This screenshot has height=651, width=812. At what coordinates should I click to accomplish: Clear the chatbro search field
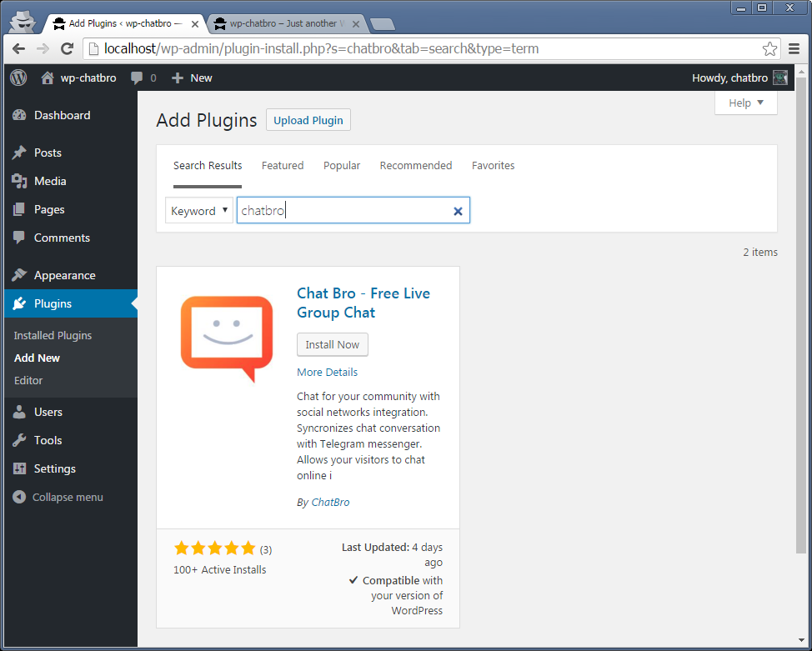[458, 211]
